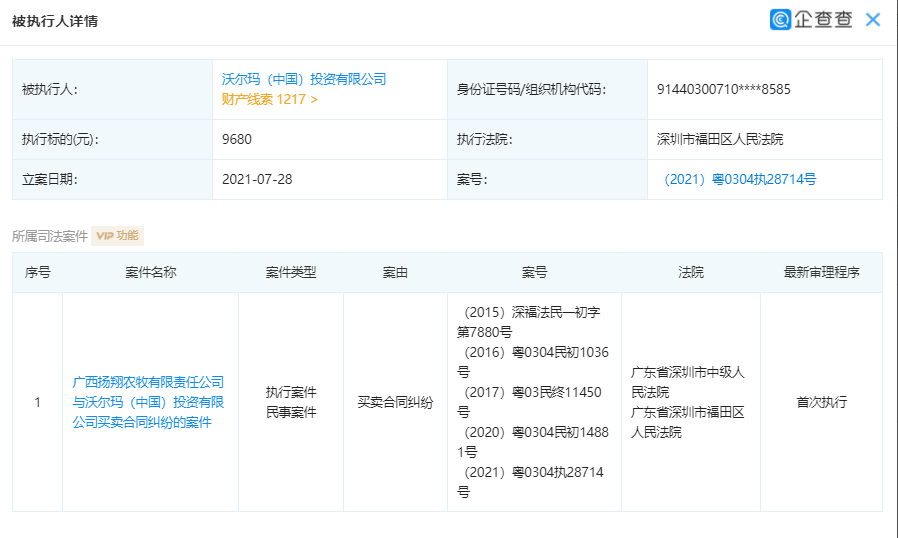
Task: Select execution amount 9680
Action: click(x=237, y=139)
